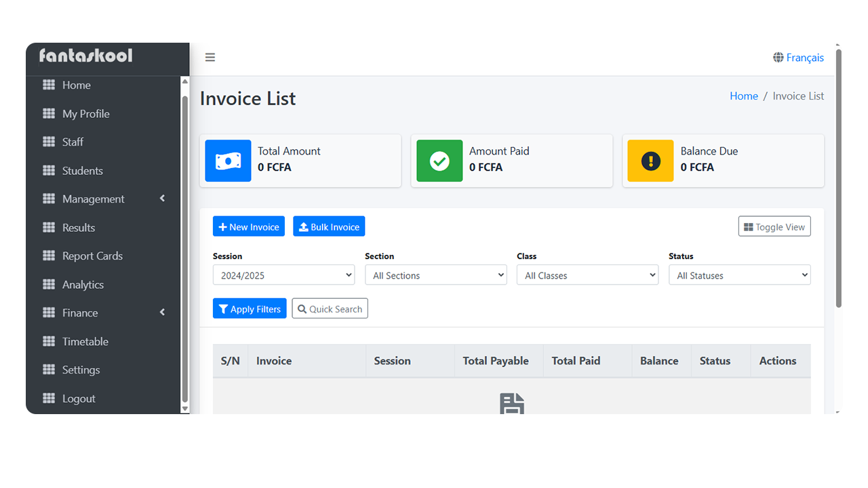Click the sidebar scroll down arrow
Viewport: 868px width, 488px height.
click(x=185, y=409)
